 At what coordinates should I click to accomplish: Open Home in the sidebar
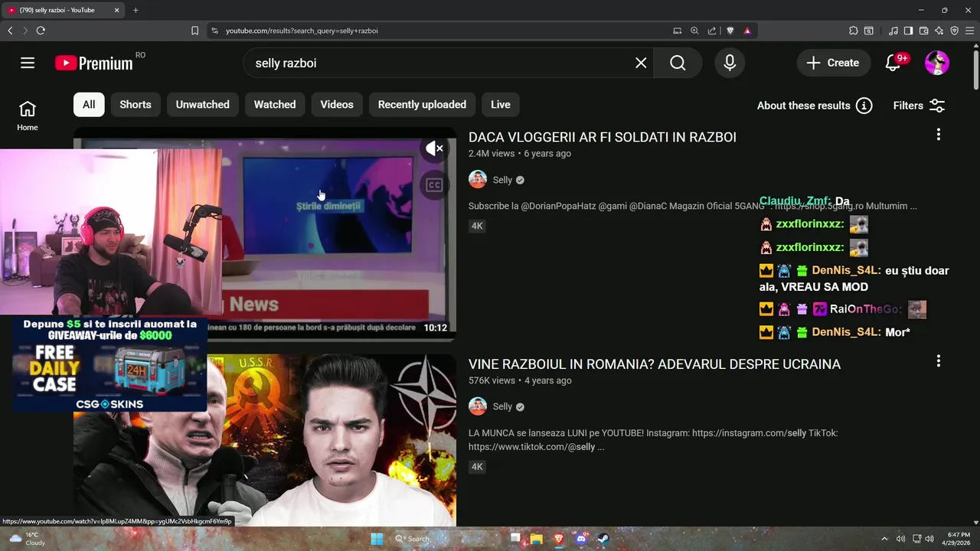(28, 116)
